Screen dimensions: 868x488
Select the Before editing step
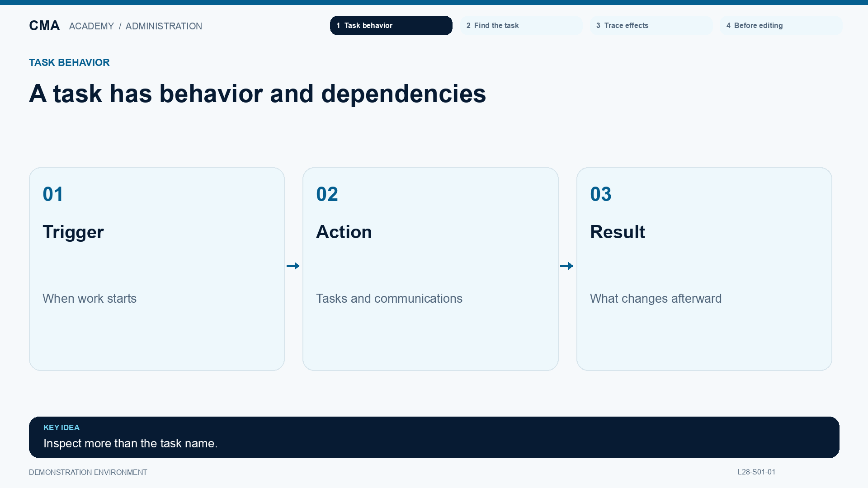pyautogui.click(x=781, y=25)
